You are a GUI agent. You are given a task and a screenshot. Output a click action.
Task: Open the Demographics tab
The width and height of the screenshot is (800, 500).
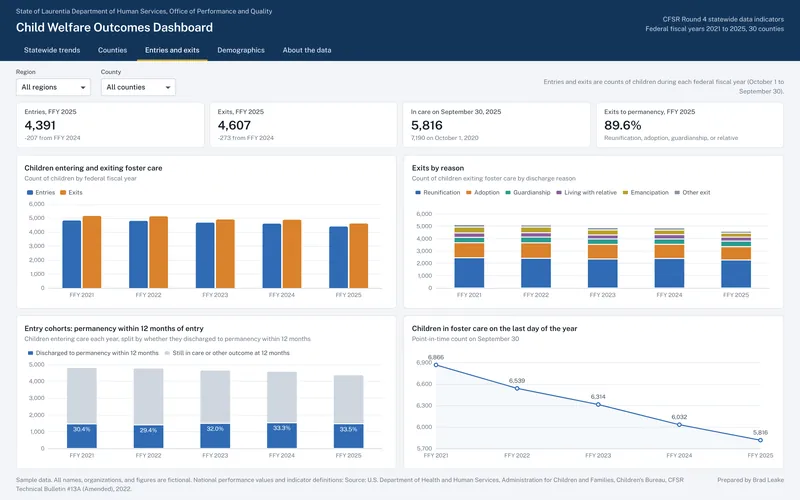click(241, 50)
